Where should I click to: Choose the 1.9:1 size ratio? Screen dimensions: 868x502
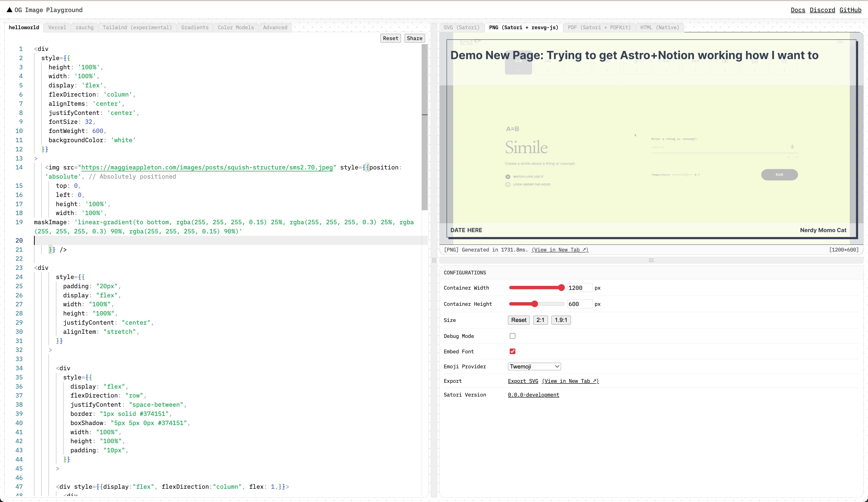pos(560,320)
